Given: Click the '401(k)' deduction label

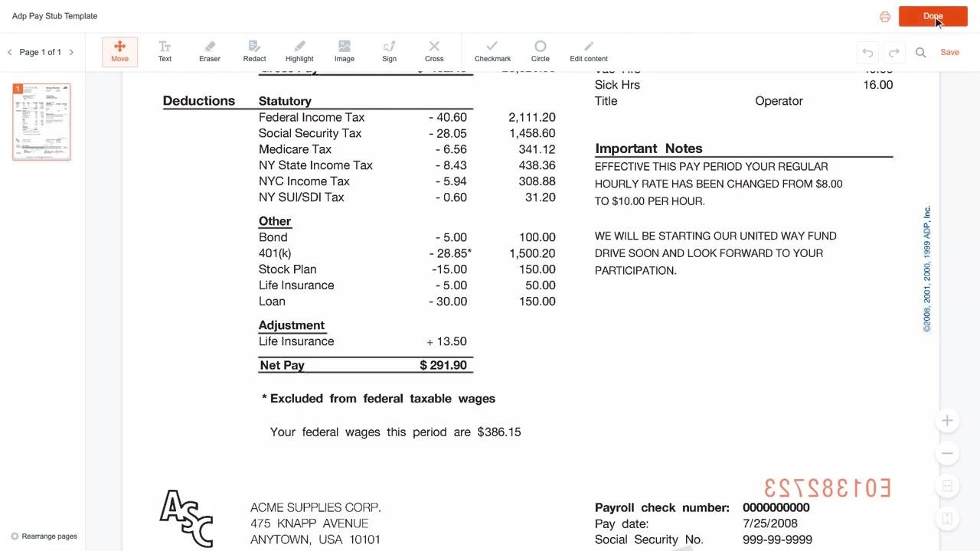Looking at the screenshot, I should [275, 253].
